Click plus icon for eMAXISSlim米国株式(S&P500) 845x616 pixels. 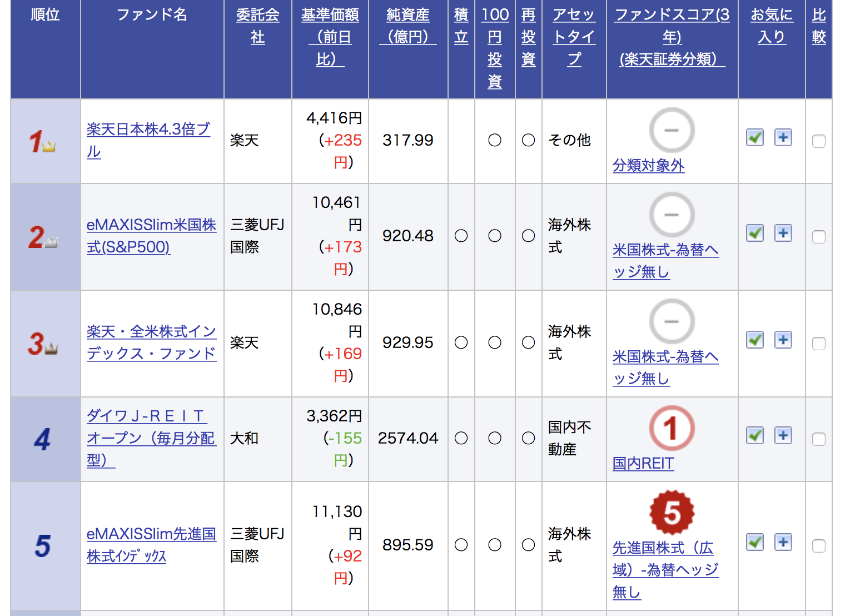783,233
